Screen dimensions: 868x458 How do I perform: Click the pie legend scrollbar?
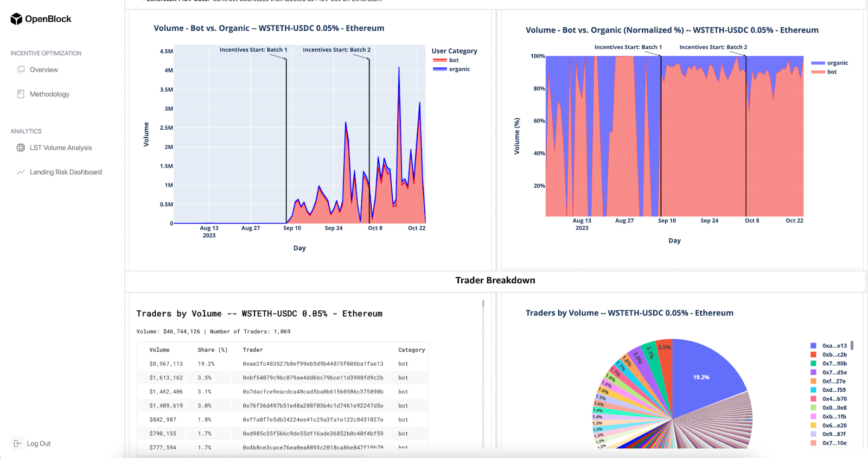tap(852, 345)
